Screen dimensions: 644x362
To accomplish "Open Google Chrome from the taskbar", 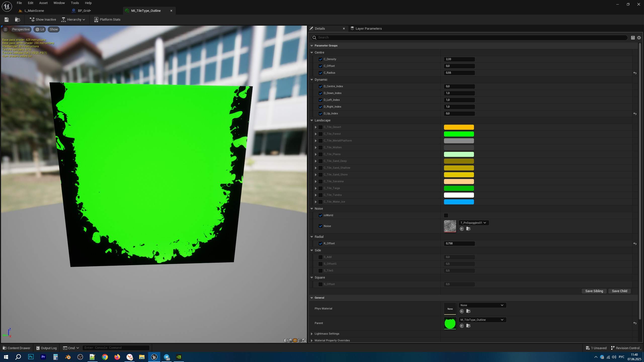I will click(105, 357).
